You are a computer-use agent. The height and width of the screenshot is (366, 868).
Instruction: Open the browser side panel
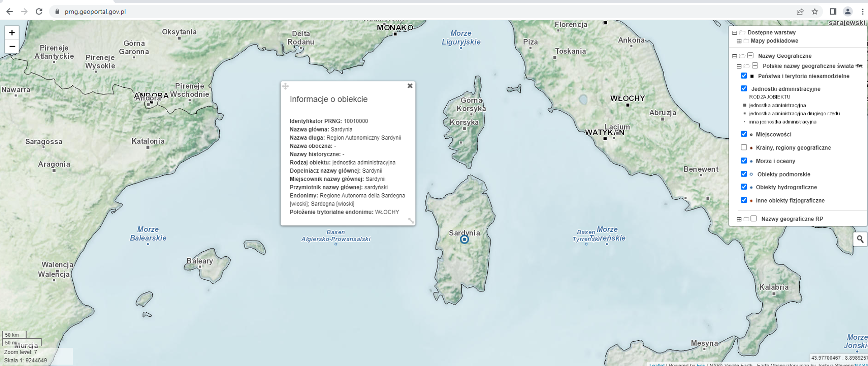point(833,12)
